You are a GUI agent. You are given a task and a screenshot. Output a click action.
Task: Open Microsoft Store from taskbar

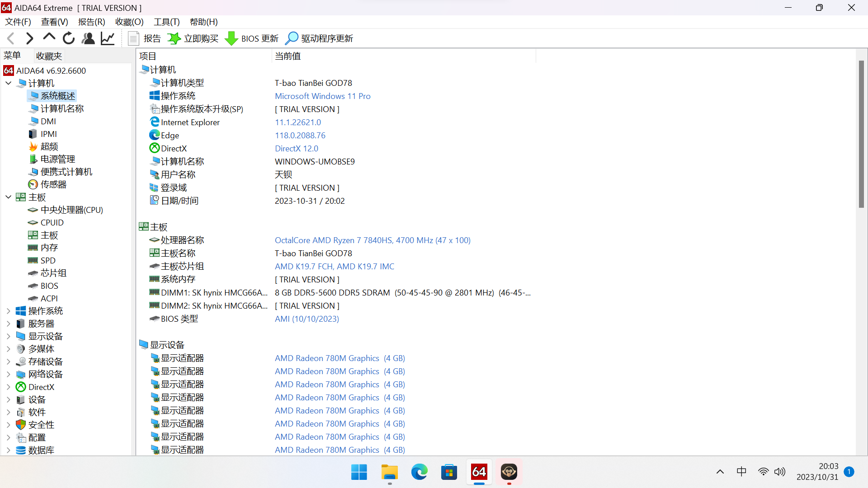pyautogui.click(x=449, y=472)
